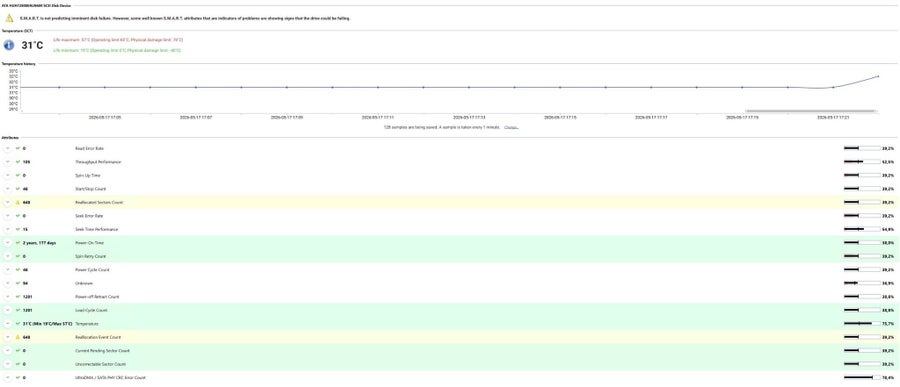
Task: Expand the Power-On Time attribute details
Action: click(7, 243)
